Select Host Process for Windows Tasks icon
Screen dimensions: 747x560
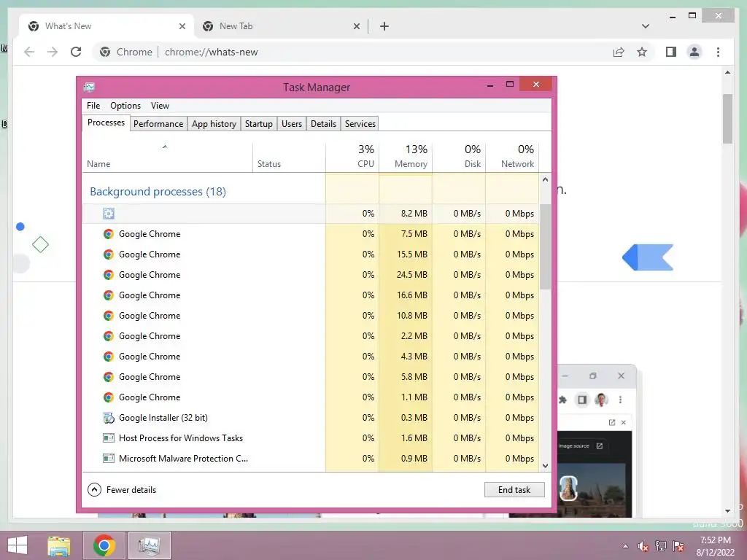pos(109,438)
